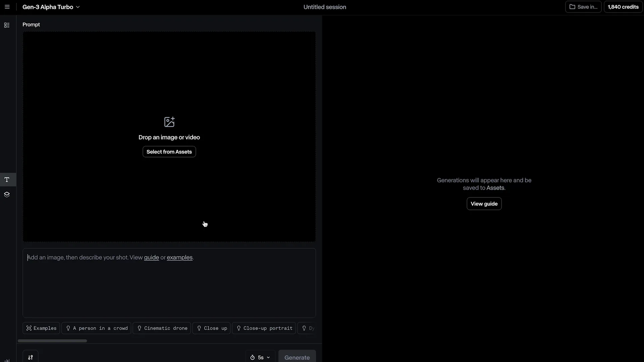Choose the Close-up portrait prompt suggestion
The height and width of the screenshot is (362, 644).
click(264, 328)
